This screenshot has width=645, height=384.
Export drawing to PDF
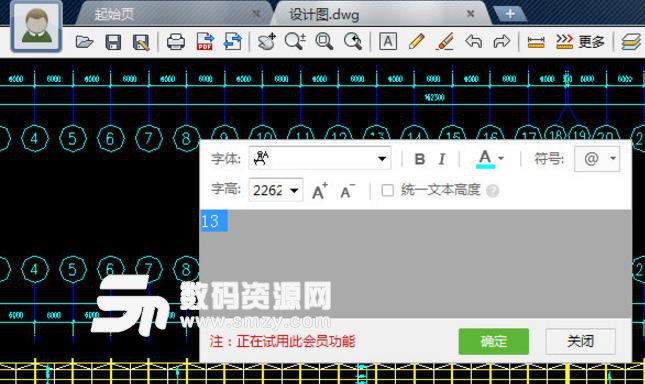(205, 42)
